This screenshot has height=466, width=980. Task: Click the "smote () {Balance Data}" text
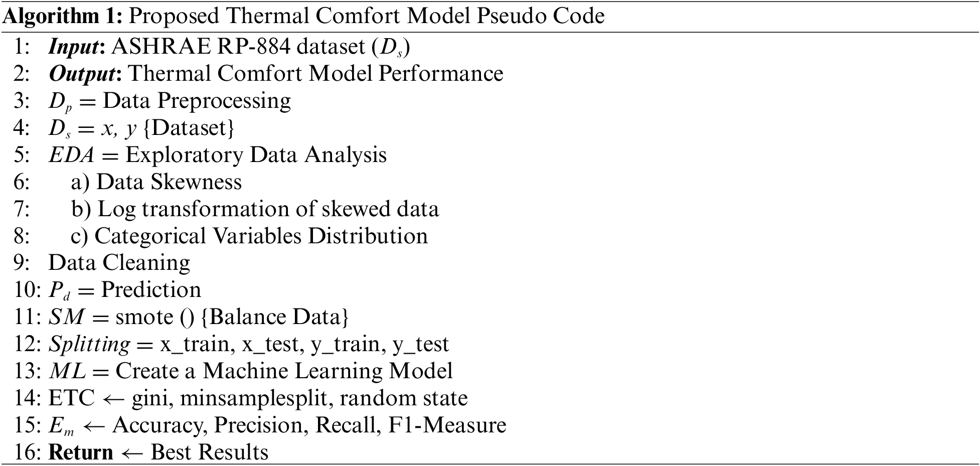[232, 317]
